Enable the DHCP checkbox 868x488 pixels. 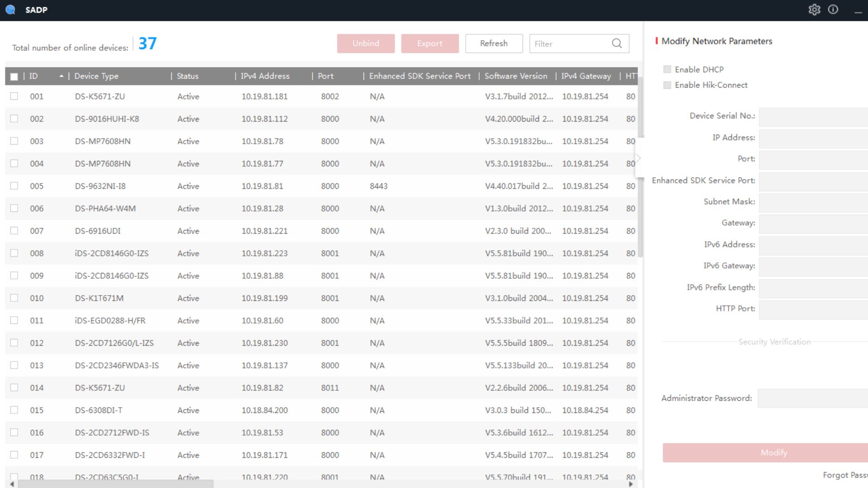click(667, 69)
